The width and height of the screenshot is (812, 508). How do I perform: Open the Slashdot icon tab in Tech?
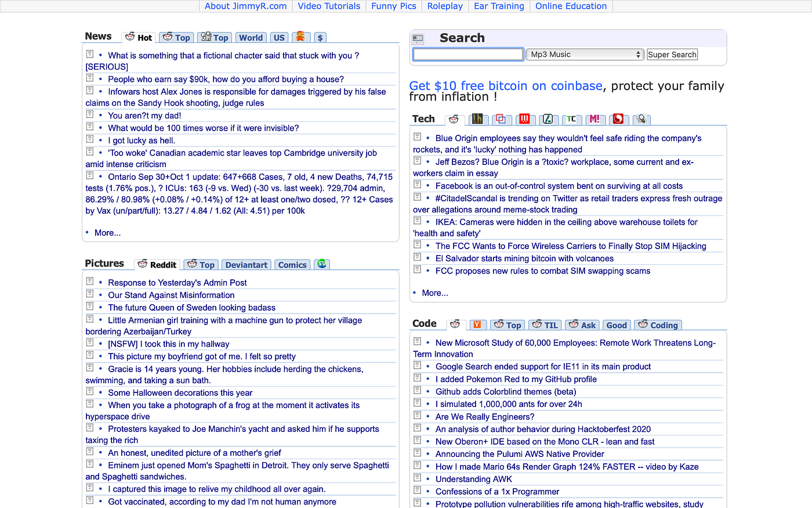pos(548,119)
